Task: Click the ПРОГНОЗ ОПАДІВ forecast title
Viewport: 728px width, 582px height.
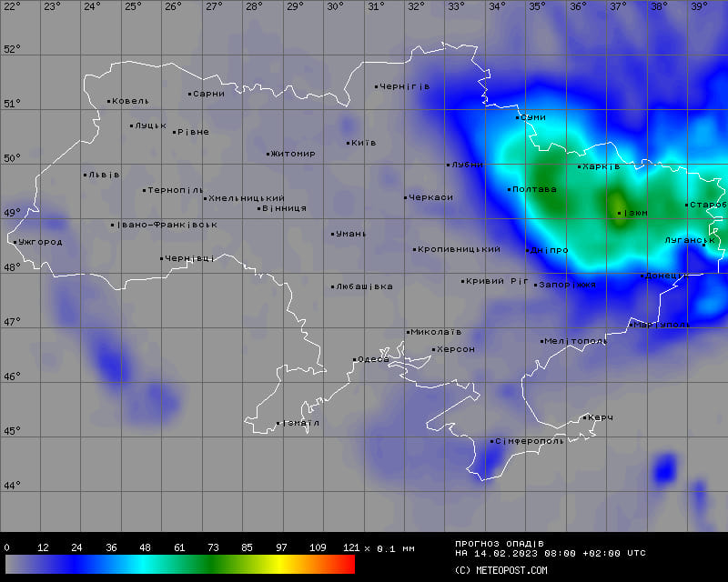Action: [x=499, y=543]
